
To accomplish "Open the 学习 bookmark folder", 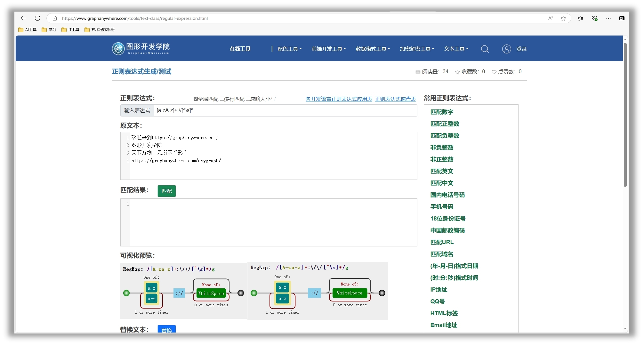I will [49, 29].
